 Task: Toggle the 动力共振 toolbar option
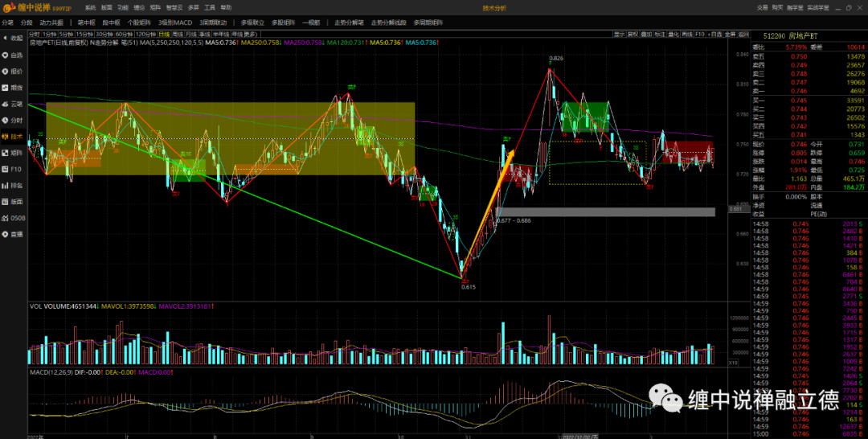pos(51,23)
